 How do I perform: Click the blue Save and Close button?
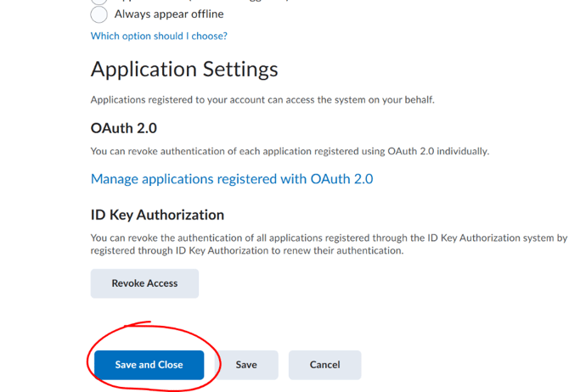pyautogui.click(x=149, y=365)
